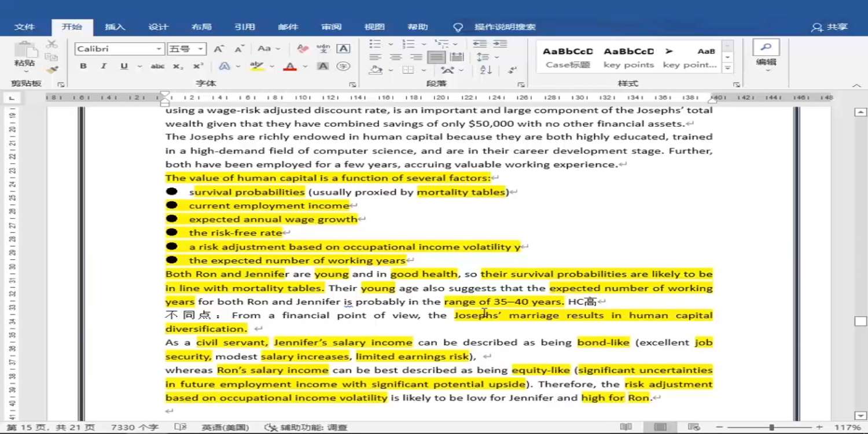Click the 共享 share button
The height and width of the screenshot is (434, 868).
(x=830, y=27)
